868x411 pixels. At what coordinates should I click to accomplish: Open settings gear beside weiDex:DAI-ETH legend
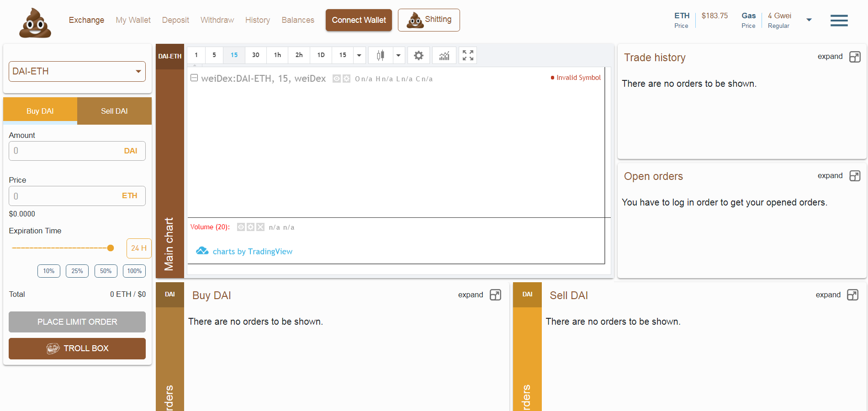(x=347, y=79)
